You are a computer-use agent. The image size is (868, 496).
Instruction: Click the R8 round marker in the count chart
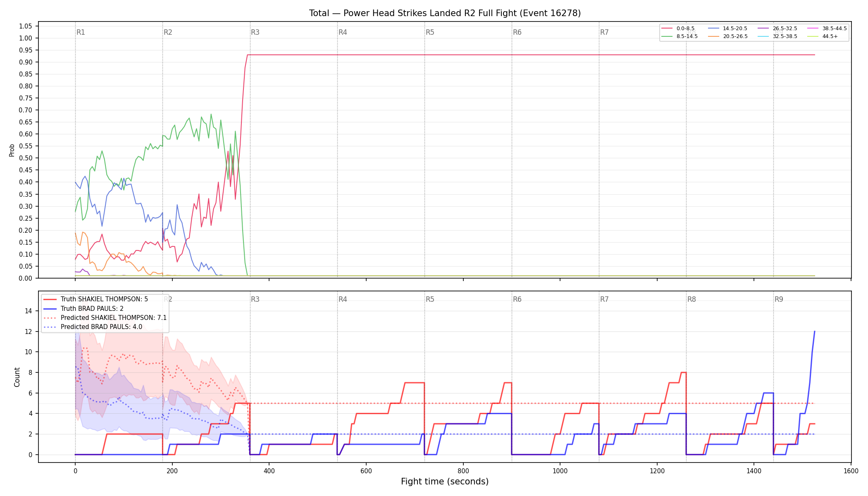[692, 299]
